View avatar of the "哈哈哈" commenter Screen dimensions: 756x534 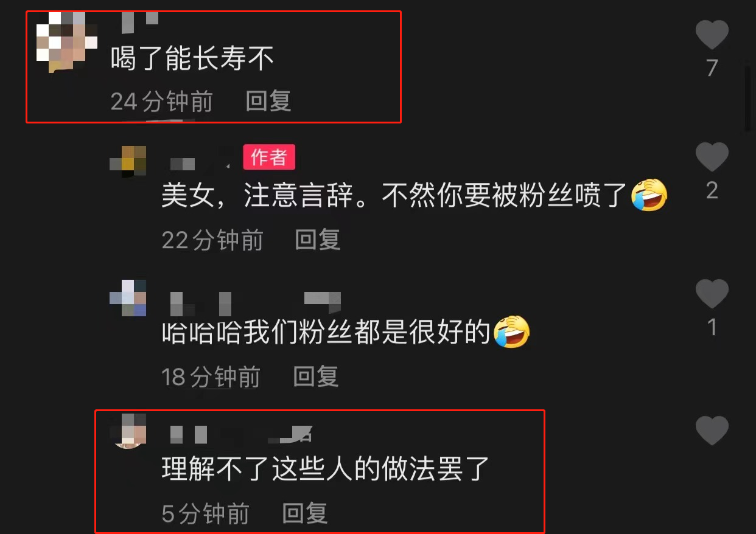tap(128, 298)
